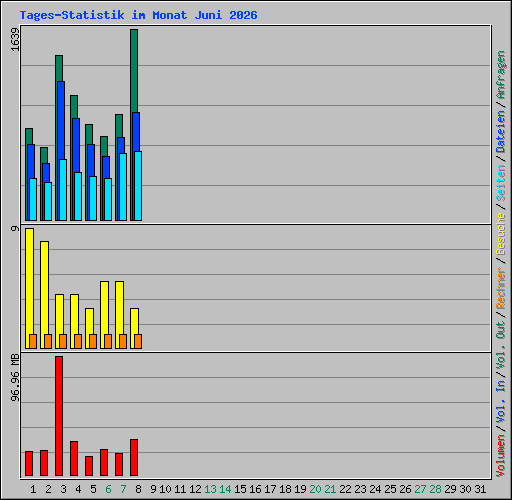Click the yellow Besuche legend label
The width and height of the screenshot is (512, 500).
coord(501,234)
